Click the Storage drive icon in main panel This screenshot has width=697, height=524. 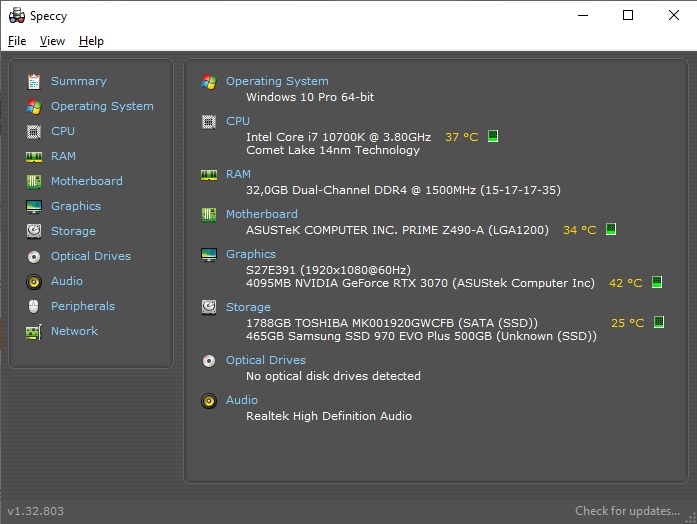click(x=209, y=308)
